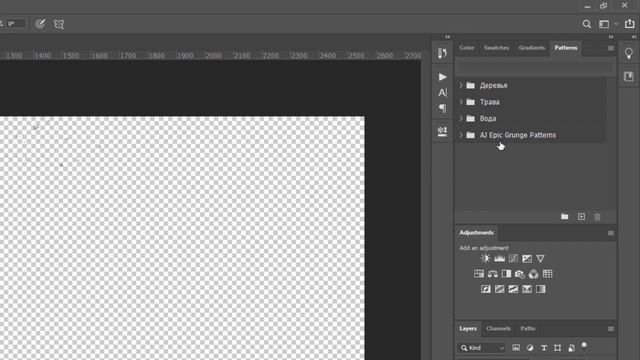Click the workspace switcher icon
This screenshot has width=640, height=360.
604,24
